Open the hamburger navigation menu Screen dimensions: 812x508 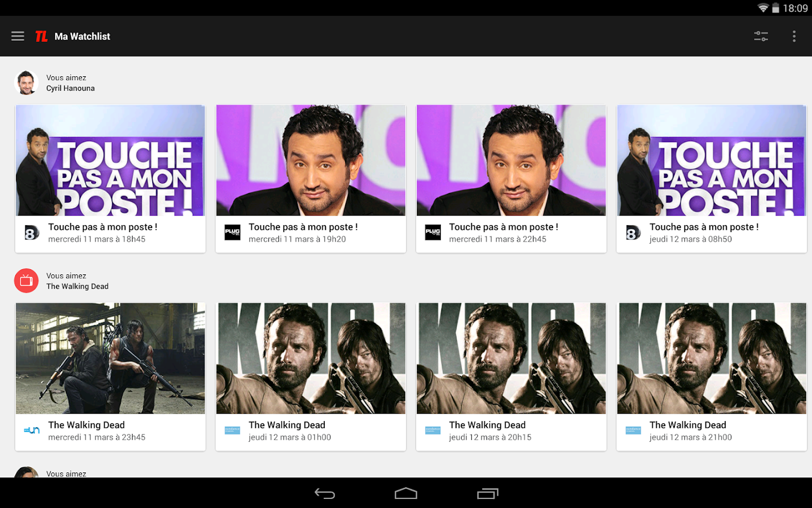coord(17,36)
